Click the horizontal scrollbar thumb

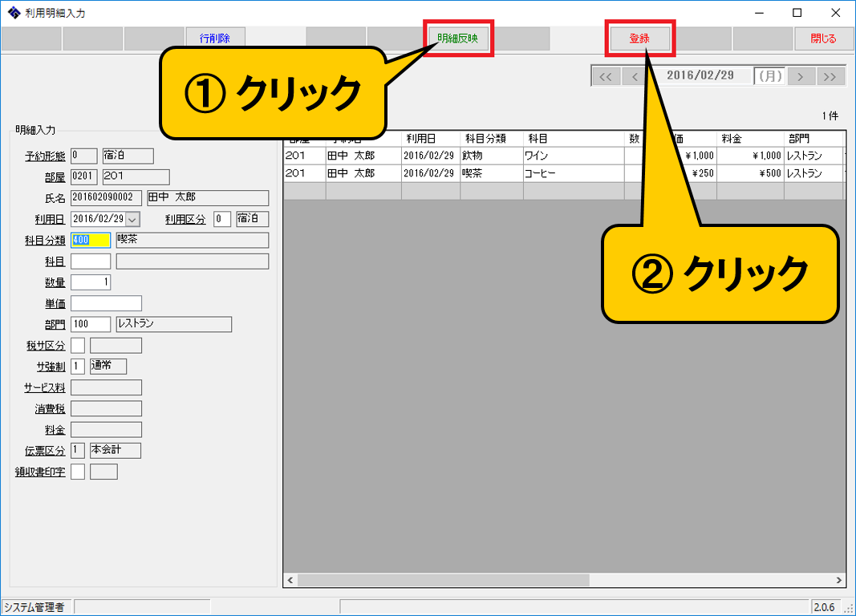tap(444, 580)
